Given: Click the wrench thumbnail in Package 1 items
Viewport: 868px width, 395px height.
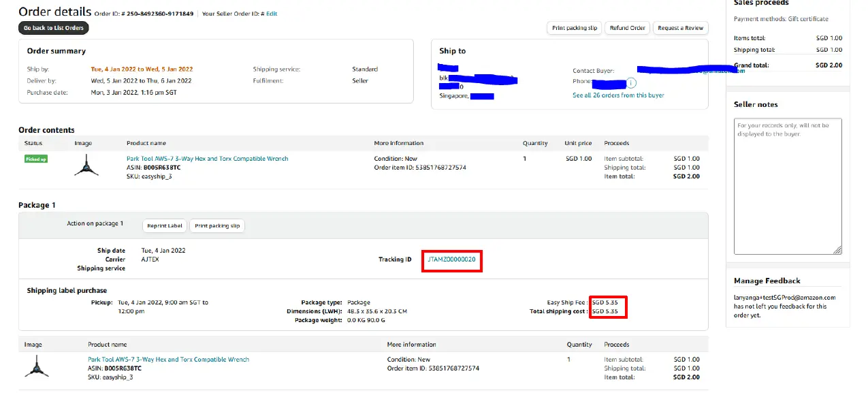Looking at the screenshot, I should 36,366.
